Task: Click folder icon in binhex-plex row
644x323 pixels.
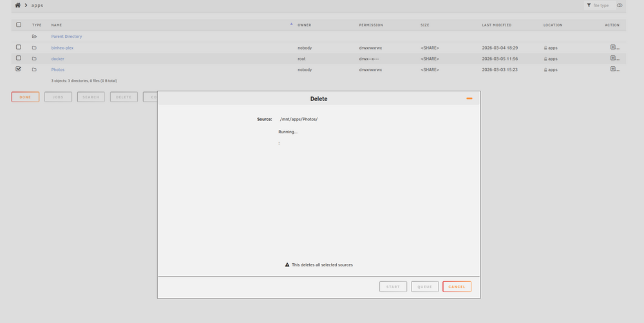Action: [35, 48]
